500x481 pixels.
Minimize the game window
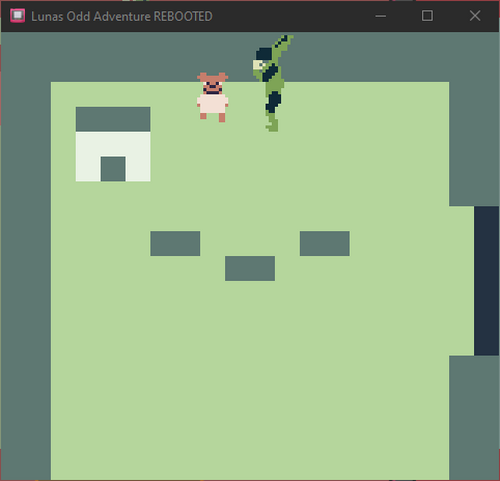pos(381,16)
